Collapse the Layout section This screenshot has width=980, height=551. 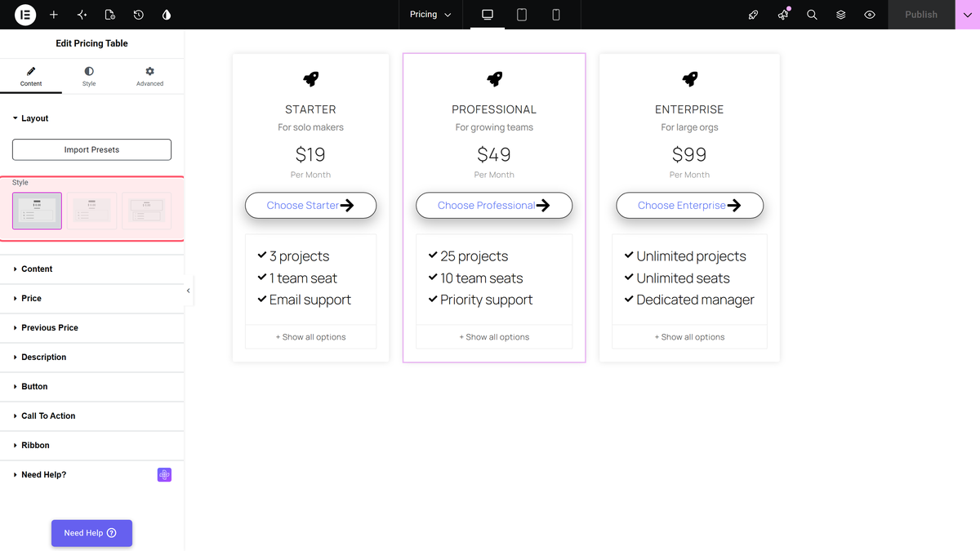[91, 118]
